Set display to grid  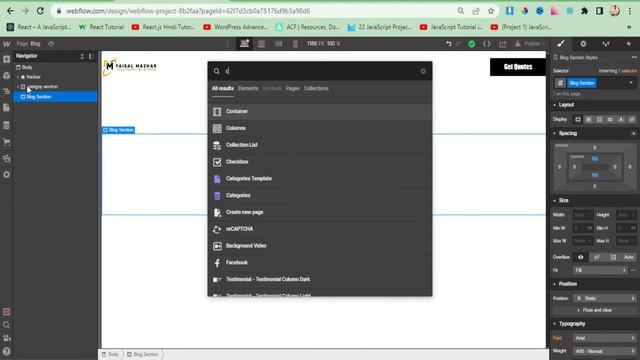[x=599, y=120]
